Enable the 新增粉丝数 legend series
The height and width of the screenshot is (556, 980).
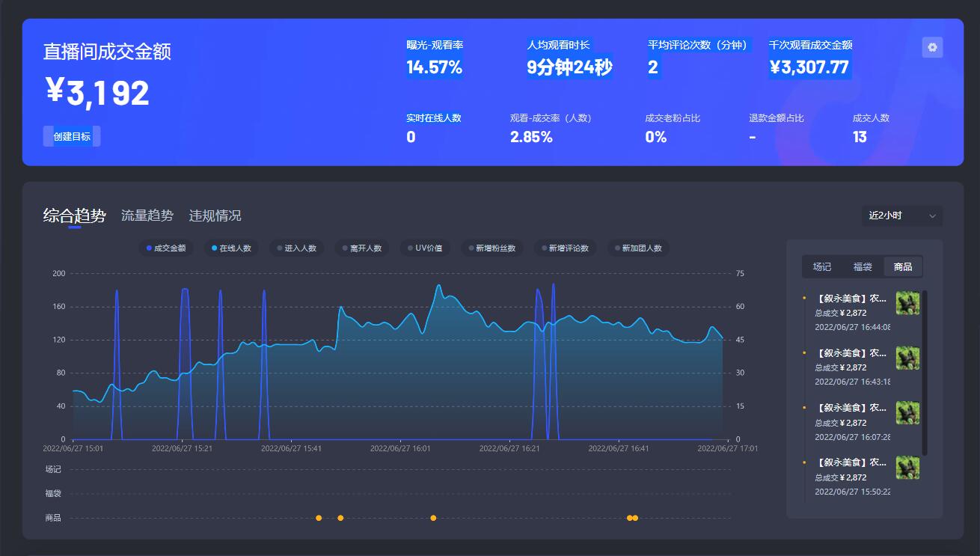(x=491, y=248)
